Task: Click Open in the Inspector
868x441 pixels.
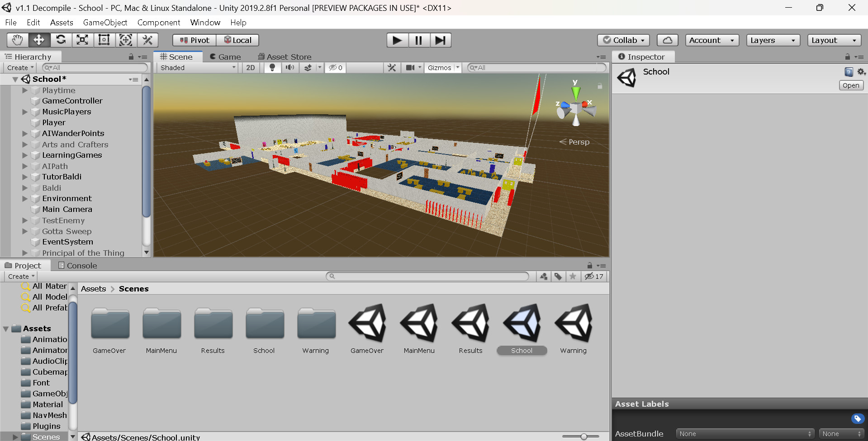Action: pyautogui.click(x=850, y=85)
